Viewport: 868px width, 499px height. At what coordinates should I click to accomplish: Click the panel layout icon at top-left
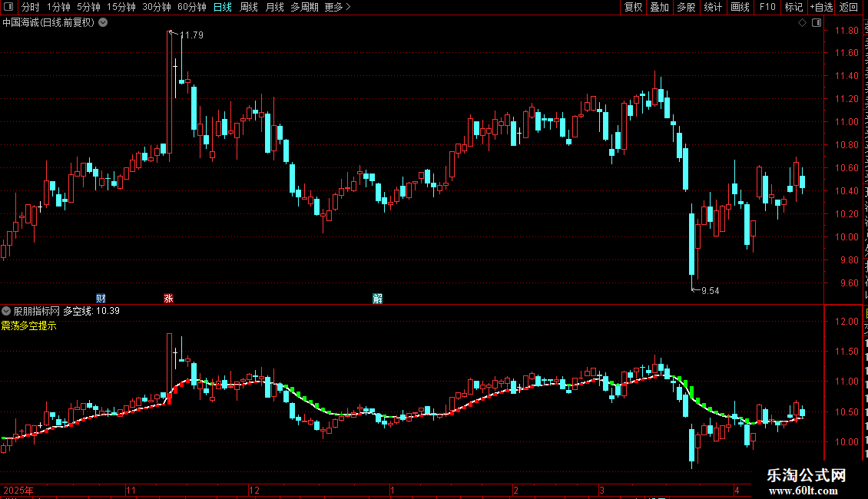(8, 7)
